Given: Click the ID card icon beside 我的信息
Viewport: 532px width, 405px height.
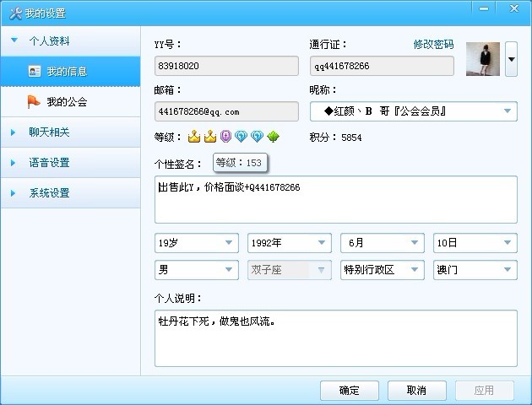Looking at the screenshot, I should click(35, 71).
